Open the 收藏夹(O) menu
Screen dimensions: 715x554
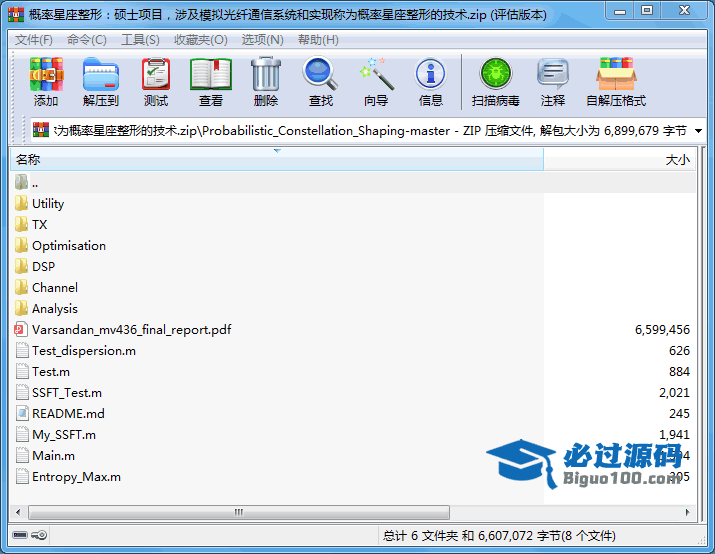click(x=201, y=40)
